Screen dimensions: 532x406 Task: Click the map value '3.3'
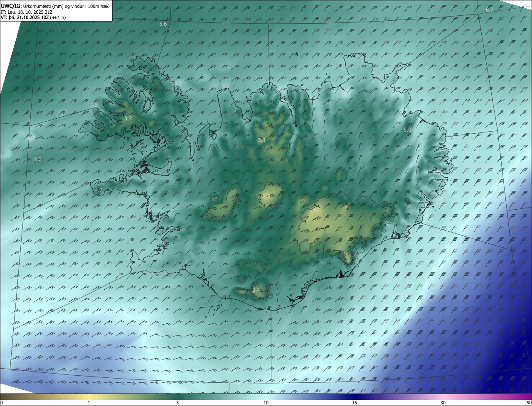pyautogui.click(x=261, y=140)
